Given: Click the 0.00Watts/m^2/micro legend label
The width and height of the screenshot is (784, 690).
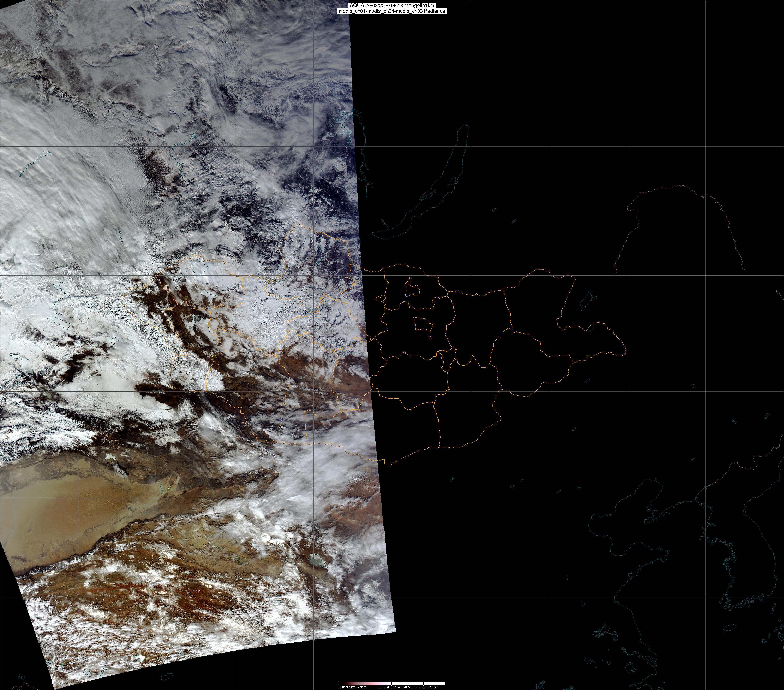Looking at the screenshot, I should coord(353,687).
